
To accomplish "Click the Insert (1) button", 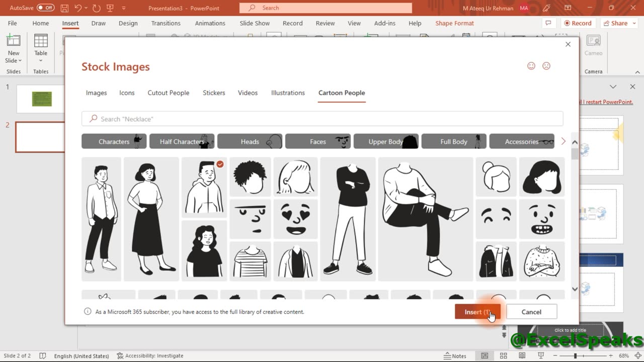I will (x=477, y=312).
